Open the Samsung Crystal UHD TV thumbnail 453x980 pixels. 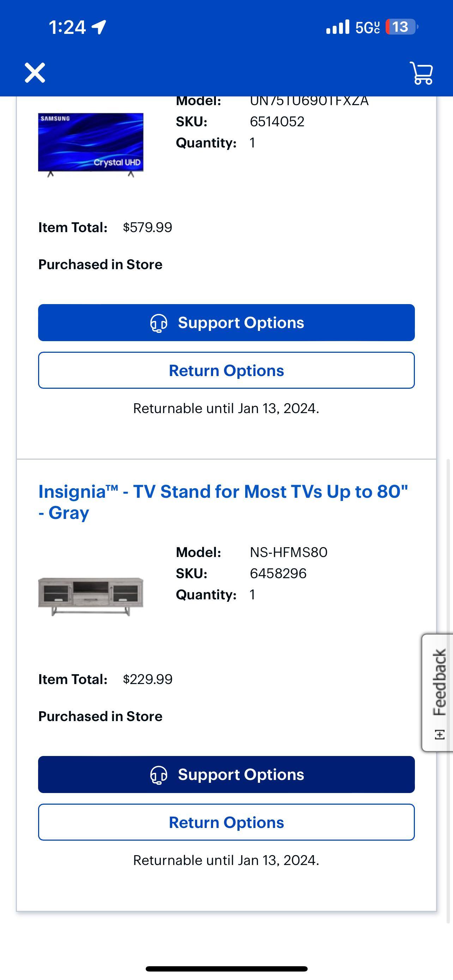click(91, 145)
